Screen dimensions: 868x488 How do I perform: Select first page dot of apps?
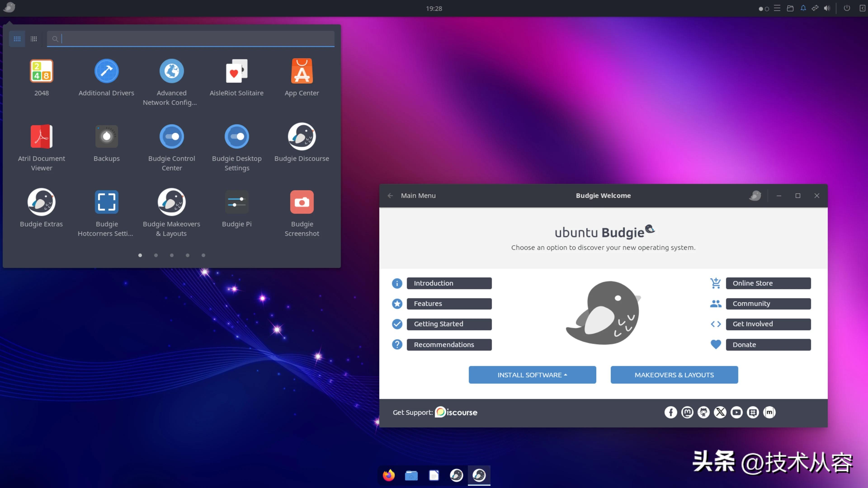140,255
